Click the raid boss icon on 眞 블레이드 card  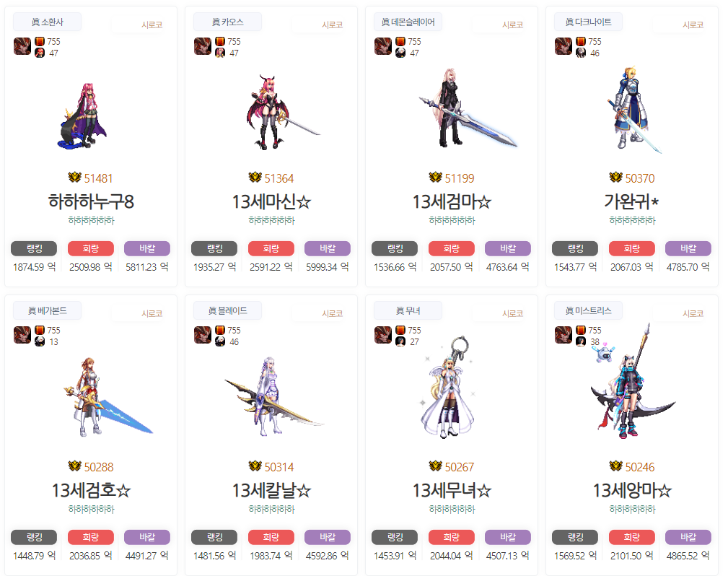click(203, 335)
